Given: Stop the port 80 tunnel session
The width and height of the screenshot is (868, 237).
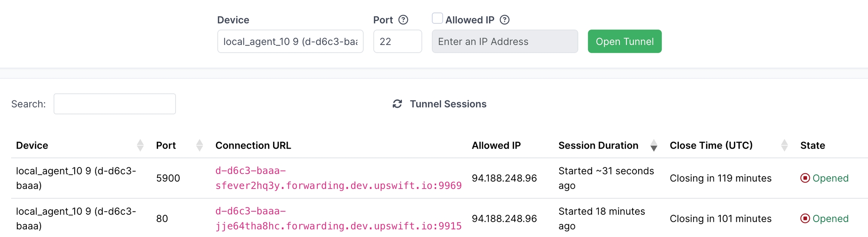Looking at the screenshot, I should 805,219.
